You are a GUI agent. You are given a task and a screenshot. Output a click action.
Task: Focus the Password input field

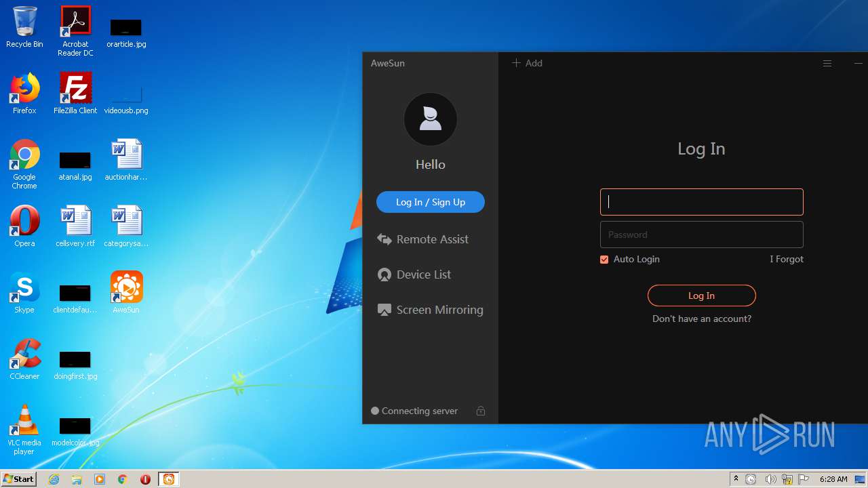[x=701, y=235]
